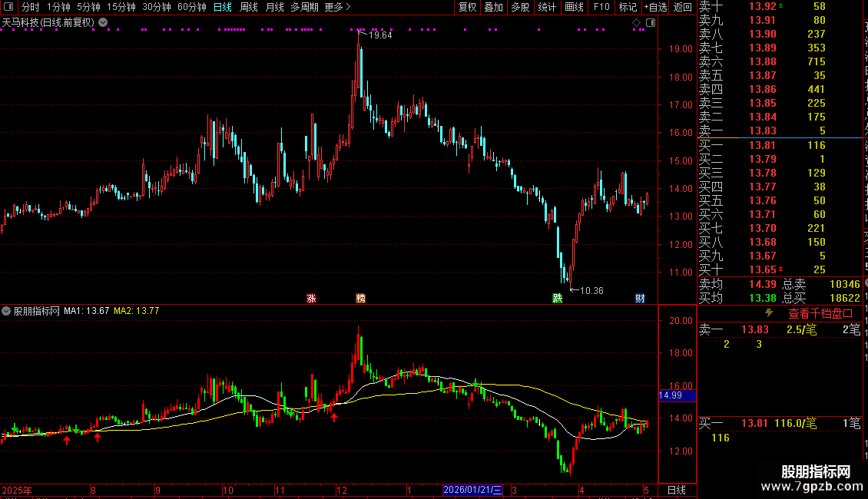Click the green 跌 marker icon
The image size is (868, 499).
click(558, 298)
